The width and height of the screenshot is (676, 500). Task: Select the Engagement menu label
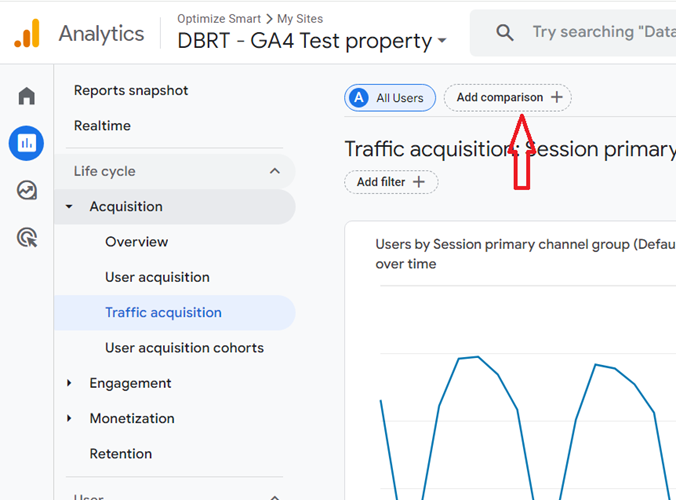tap(130, 383)
